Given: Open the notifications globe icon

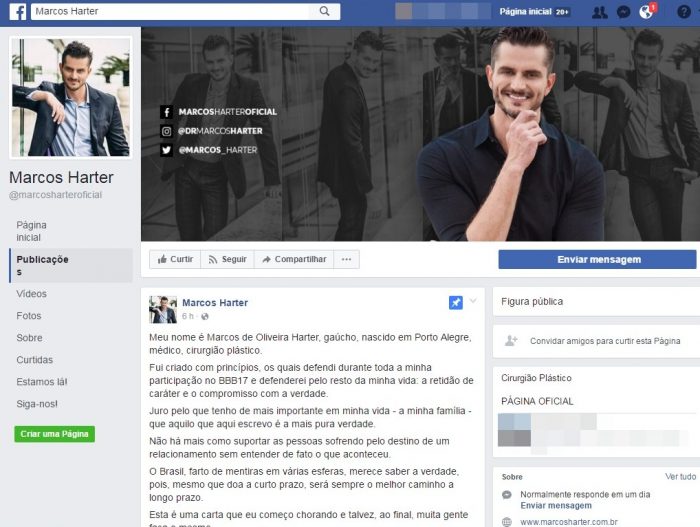Looking at the screenshot, I should click(x=646, y=12).
